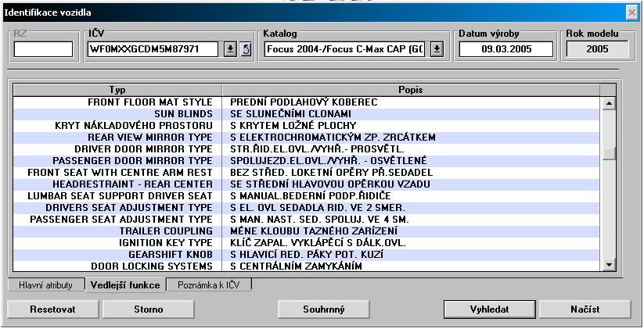This screenshot has width=644, height=329.
Task: Close the Identifikace vozidla dialog
Action: [631, 13]
